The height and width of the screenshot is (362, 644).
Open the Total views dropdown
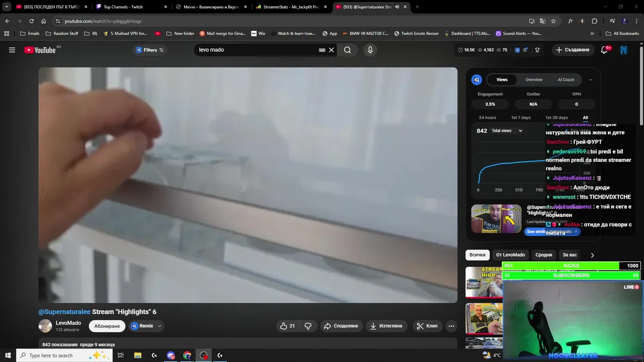tap(507, 131)
